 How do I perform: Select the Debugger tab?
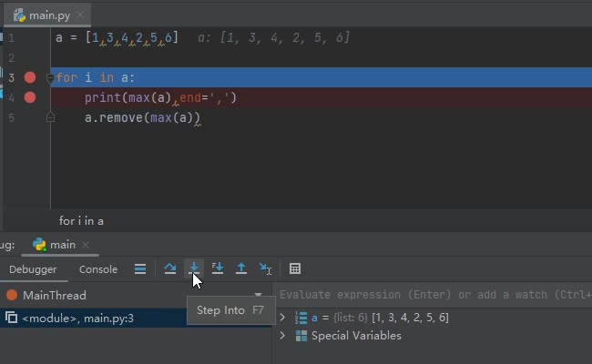click(33, 269)
